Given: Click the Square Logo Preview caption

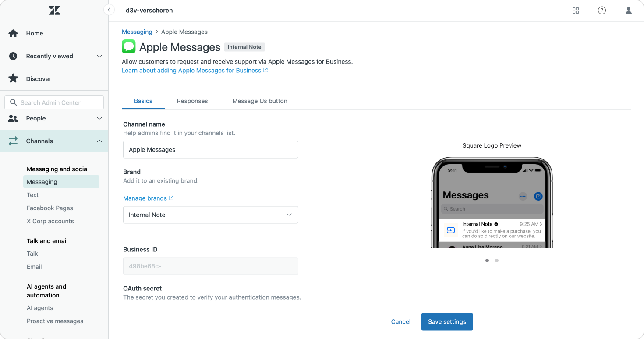Looking at the screenshot, I should tap(492, 146).
